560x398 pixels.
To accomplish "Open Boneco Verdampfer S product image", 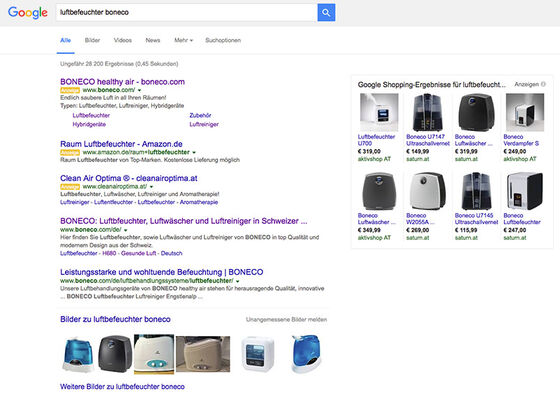I will pos(525,113).
